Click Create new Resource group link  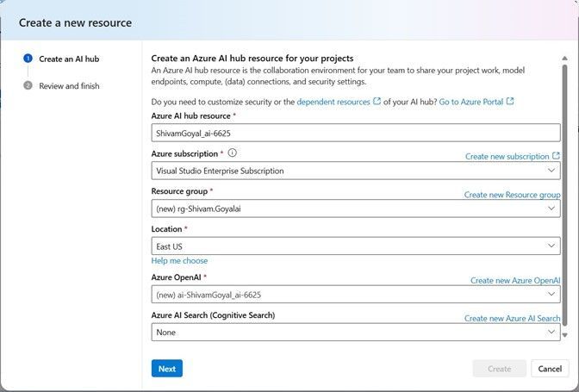click(x=512, y=195)
